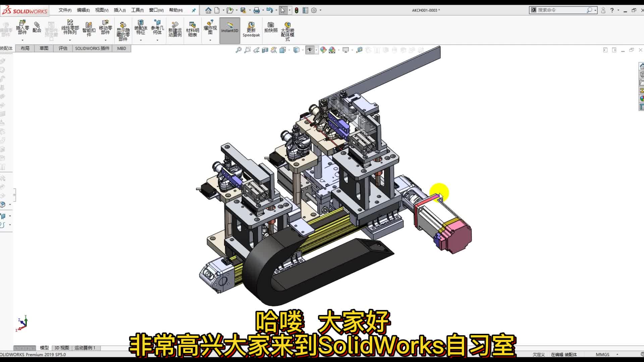Open Section View tool

tap(265, 50)
